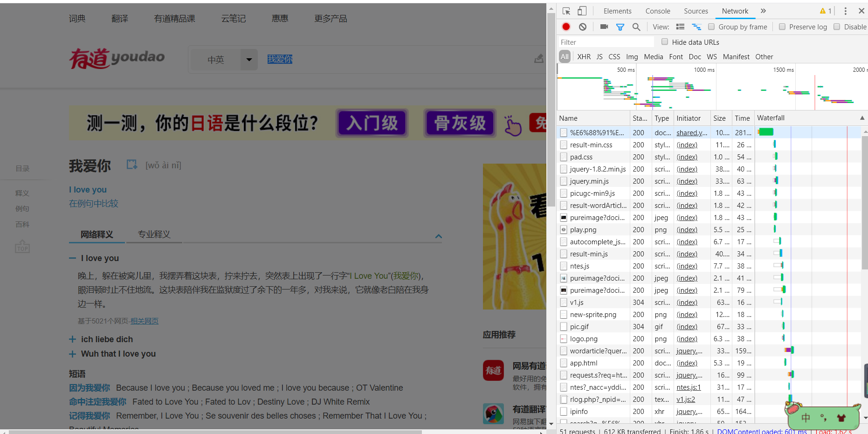
Task: Click the warning count indicator icon
Action: pyautogui.click(x=826, y=11)
